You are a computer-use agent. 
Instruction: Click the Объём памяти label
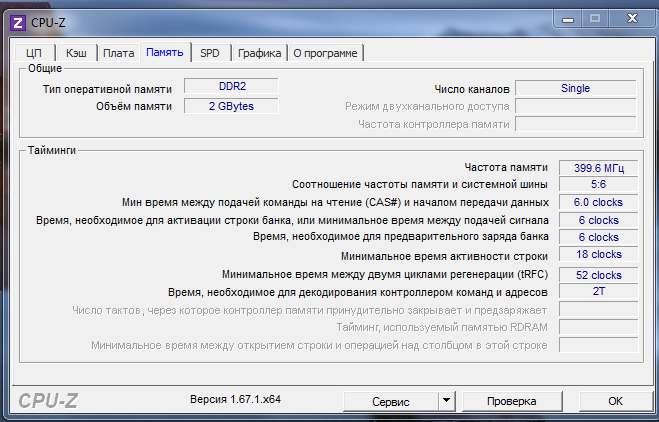point(134,106)
